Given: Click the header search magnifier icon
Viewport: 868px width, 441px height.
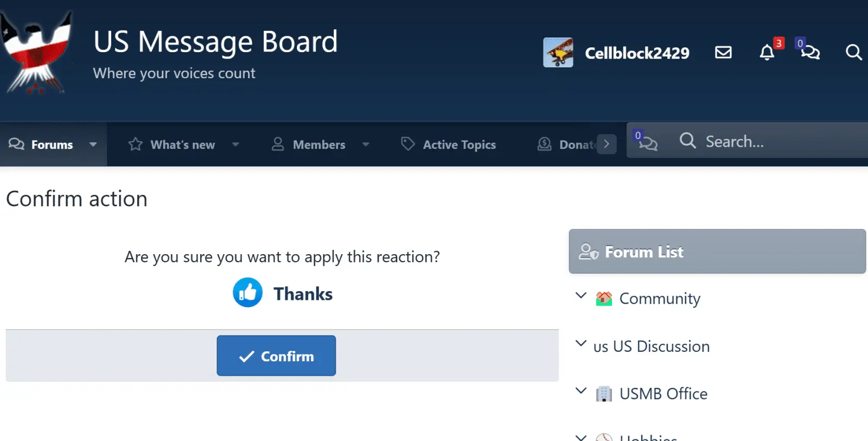Looking at the screenshot, I should pyautogui.click(x=853, y=52).
